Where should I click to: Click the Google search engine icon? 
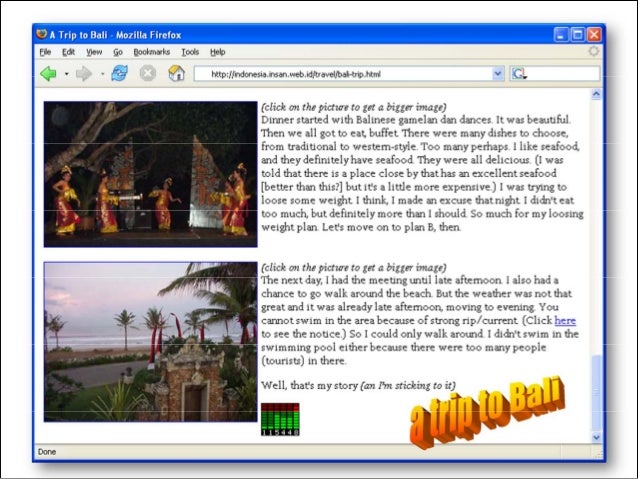[519, 74]
